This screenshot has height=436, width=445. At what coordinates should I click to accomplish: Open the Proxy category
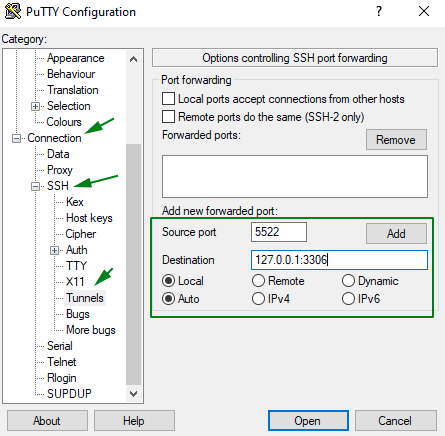(60, 170)
